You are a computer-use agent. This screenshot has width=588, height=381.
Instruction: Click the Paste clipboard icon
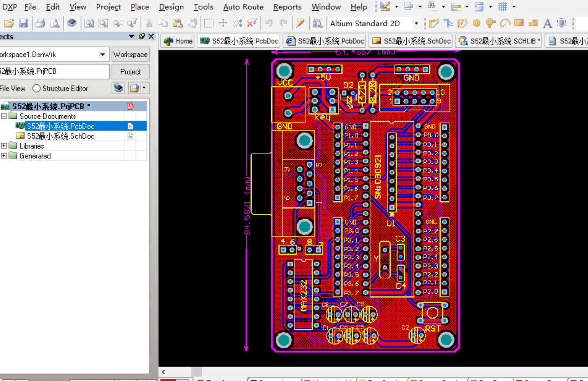(x=177, y=23)
